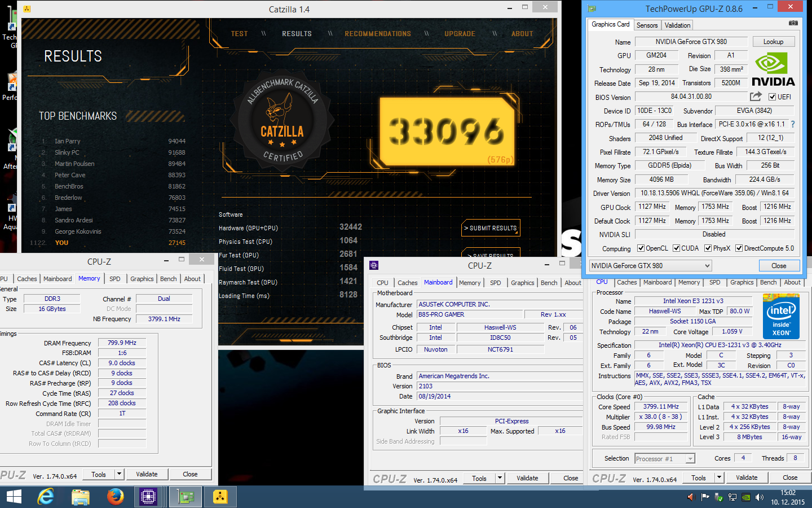812x508 pixels.
Task: Open the Windows Start button
Action: (x=14, y=497)
